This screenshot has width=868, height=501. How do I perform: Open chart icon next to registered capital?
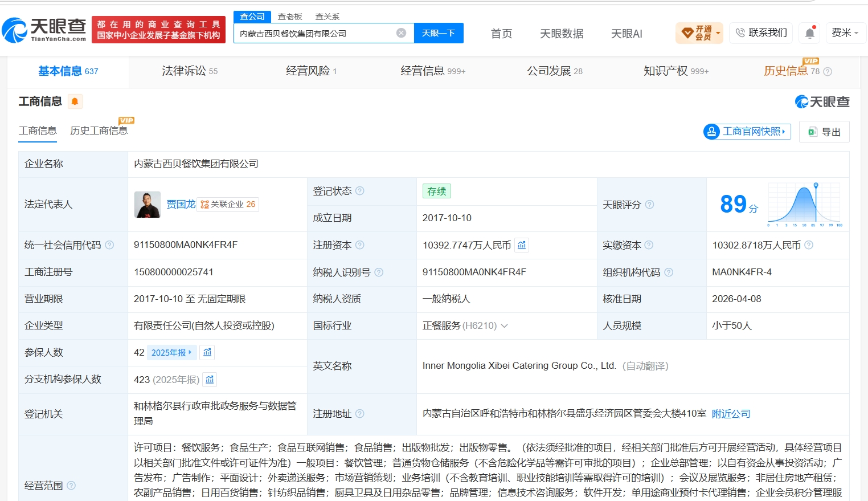tap(522, 245)
